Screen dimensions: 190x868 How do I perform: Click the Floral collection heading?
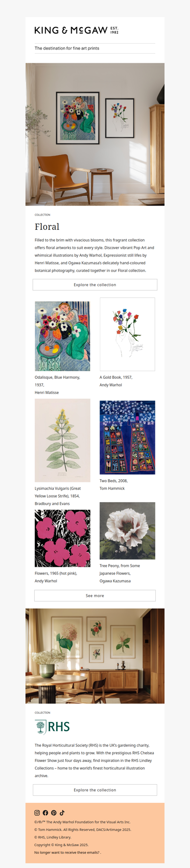tap(47, 227)
